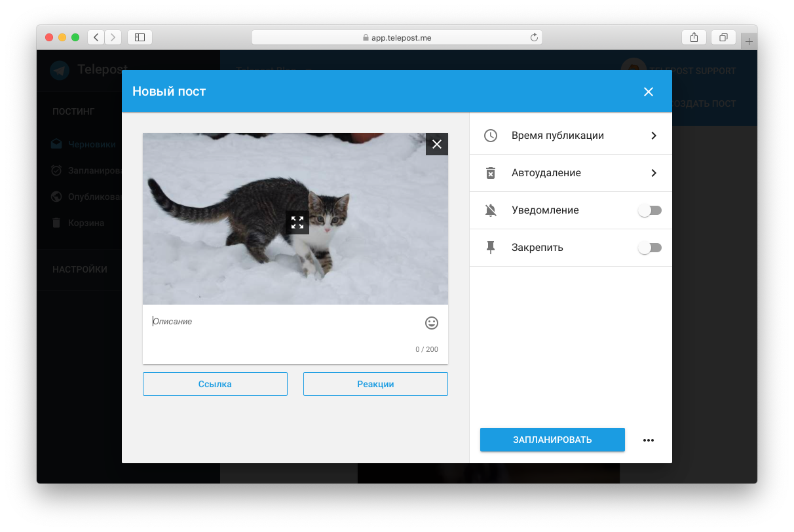Remove the attached cat photo
This screenshot has width=794, height=532.
[x=437, y=144]
